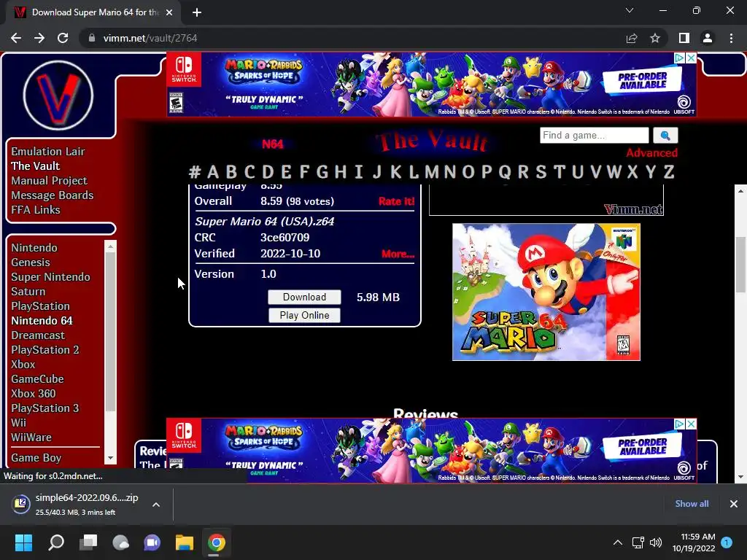This screenshot has height=560, width=747.
Task: Click the Download button
Action: (x=304, y=297)
